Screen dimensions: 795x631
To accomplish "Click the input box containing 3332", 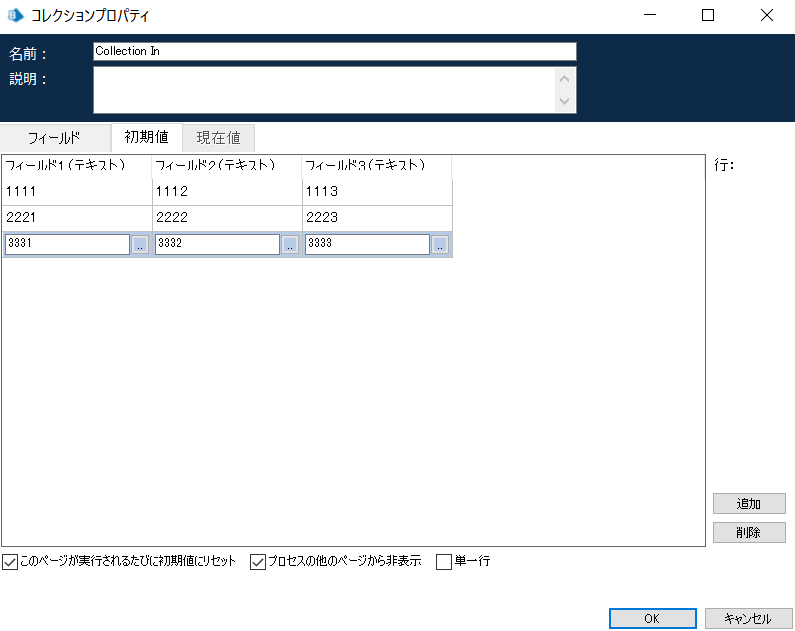I will click(x=218, y=244).
